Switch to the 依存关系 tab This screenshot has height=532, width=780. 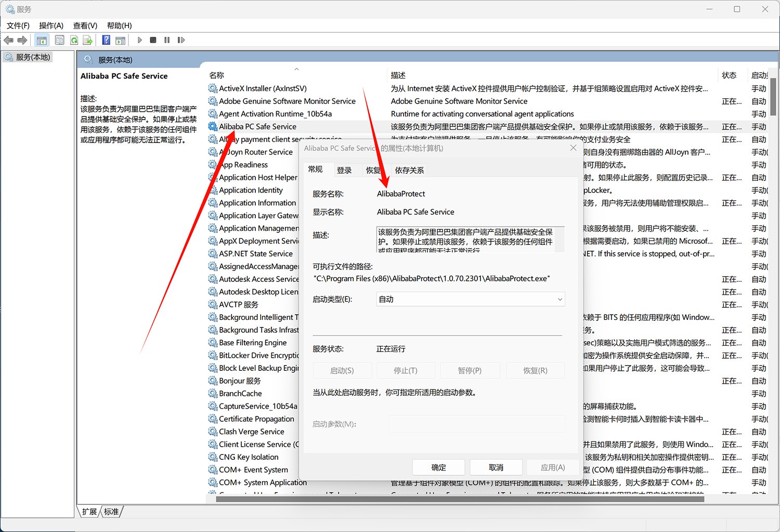coord(409,170)
